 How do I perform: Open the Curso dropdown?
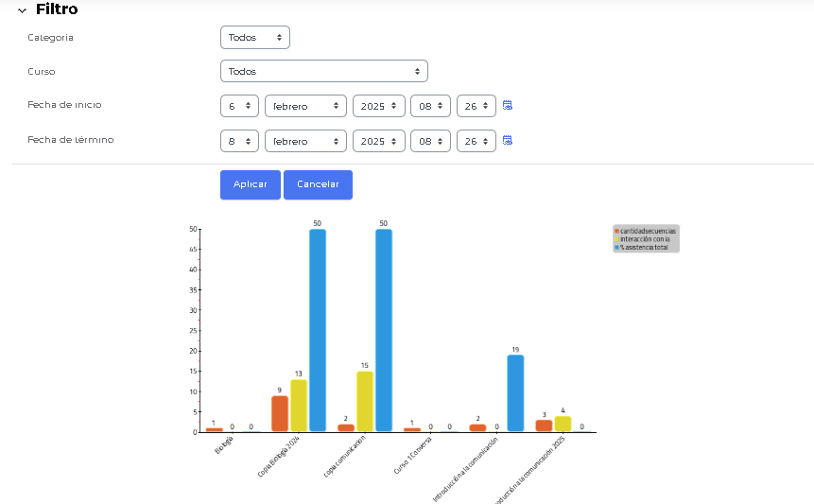click(323, 71)
